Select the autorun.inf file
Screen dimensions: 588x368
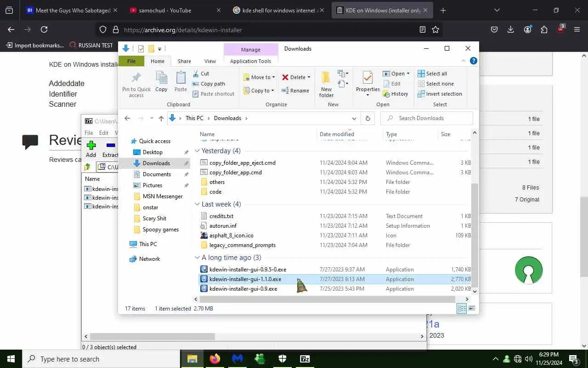223,226
